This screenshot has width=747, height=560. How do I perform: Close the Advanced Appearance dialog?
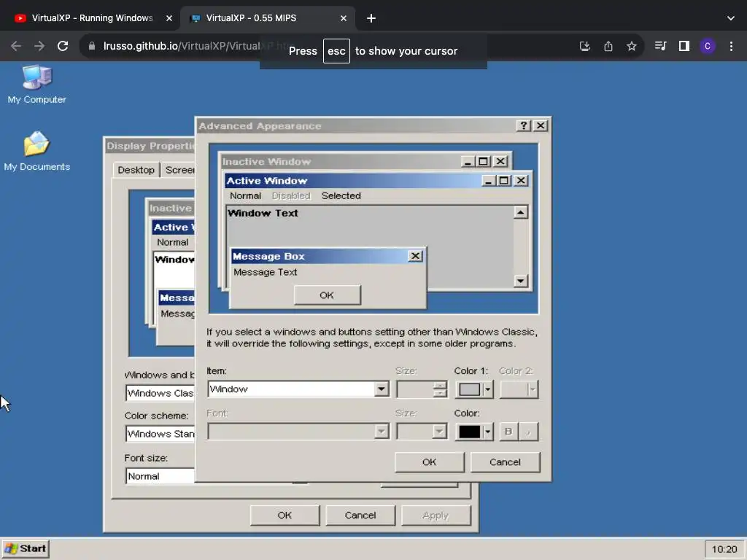(x=541, y=125)
